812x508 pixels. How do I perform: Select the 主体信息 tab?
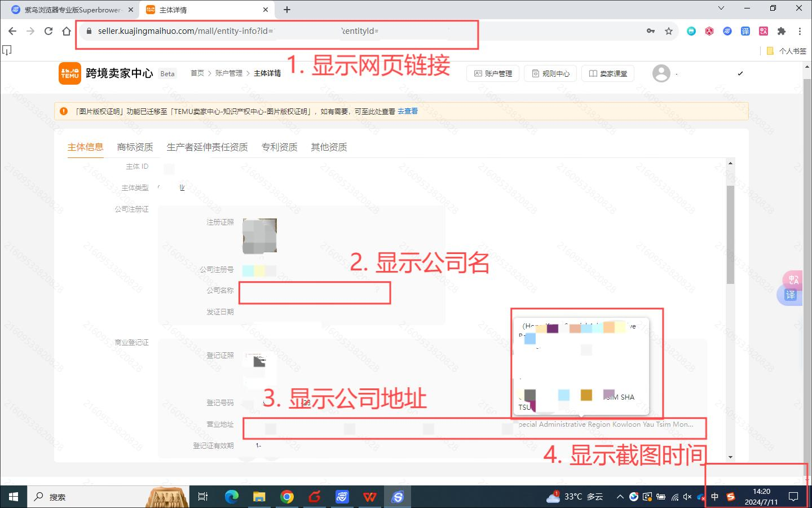pos(86,147)
